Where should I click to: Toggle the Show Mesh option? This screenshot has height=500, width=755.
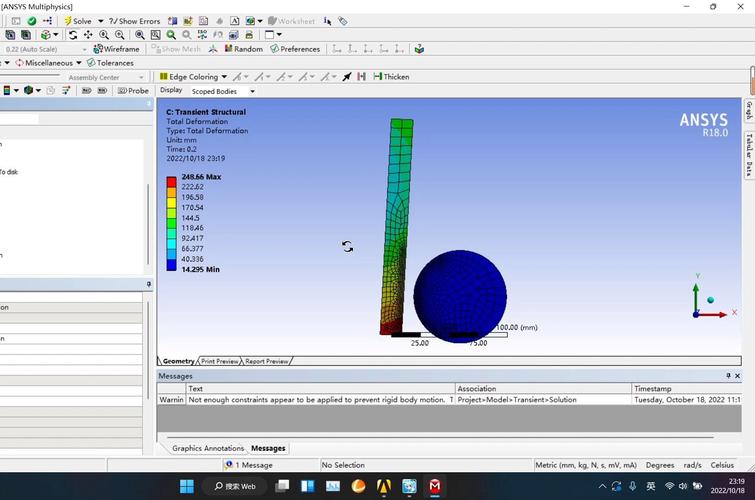pyautogui.click(x=176, y=49)
